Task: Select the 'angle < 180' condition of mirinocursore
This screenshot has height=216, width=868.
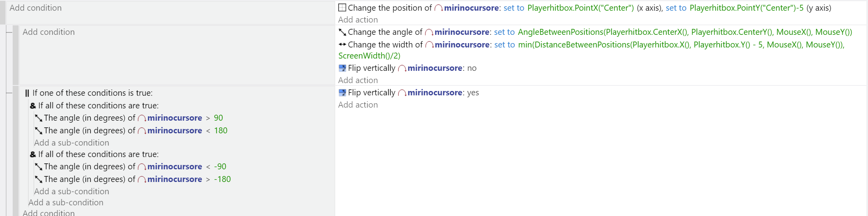Action: [x=131, y=131]
